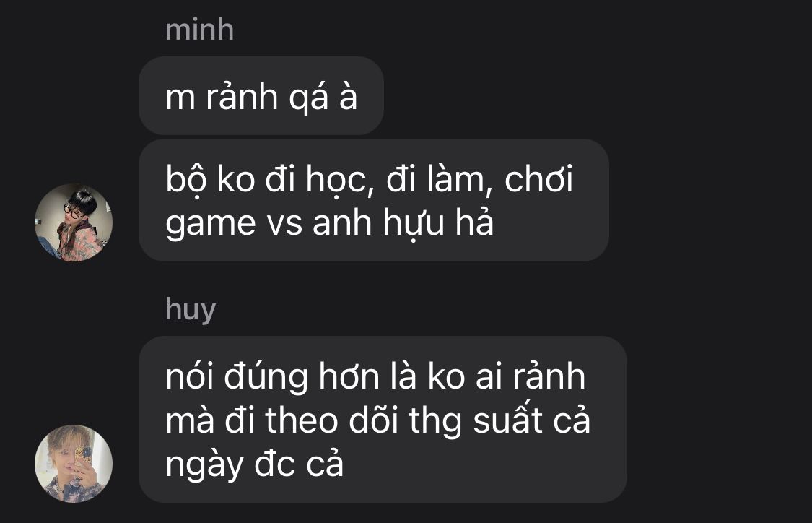This screenshot has width=812, height=523.
Task: Select huy's message starting 'nói đúng hơn'
Action: click(383, 419)
